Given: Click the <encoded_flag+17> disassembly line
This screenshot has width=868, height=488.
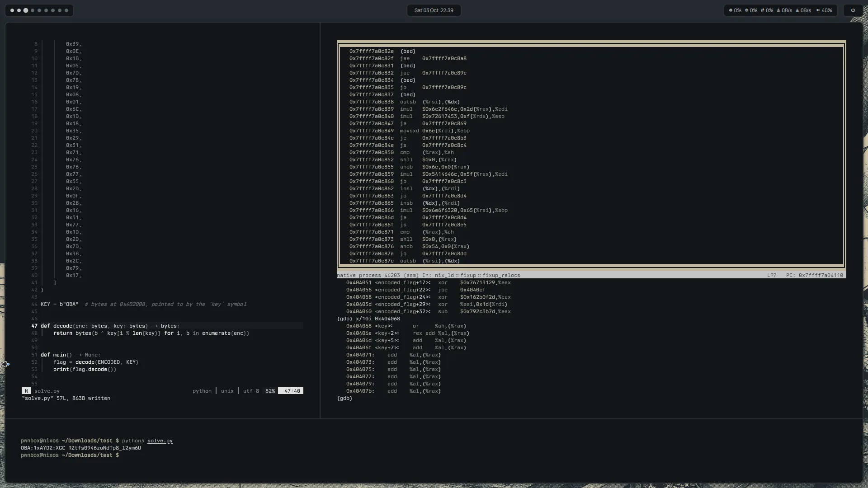Looking at the screenshot, I should [429, 282].
